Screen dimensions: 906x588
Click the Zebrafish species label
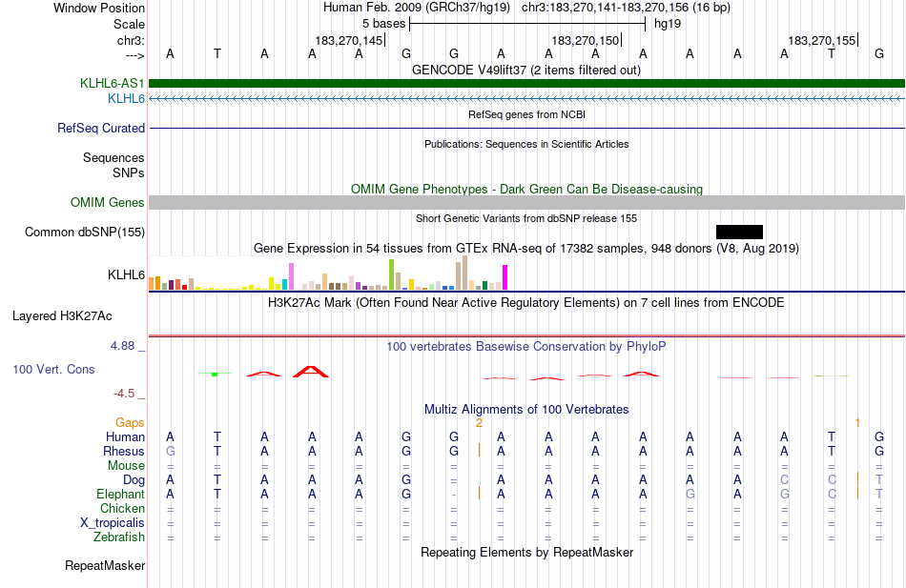point(119,537)
